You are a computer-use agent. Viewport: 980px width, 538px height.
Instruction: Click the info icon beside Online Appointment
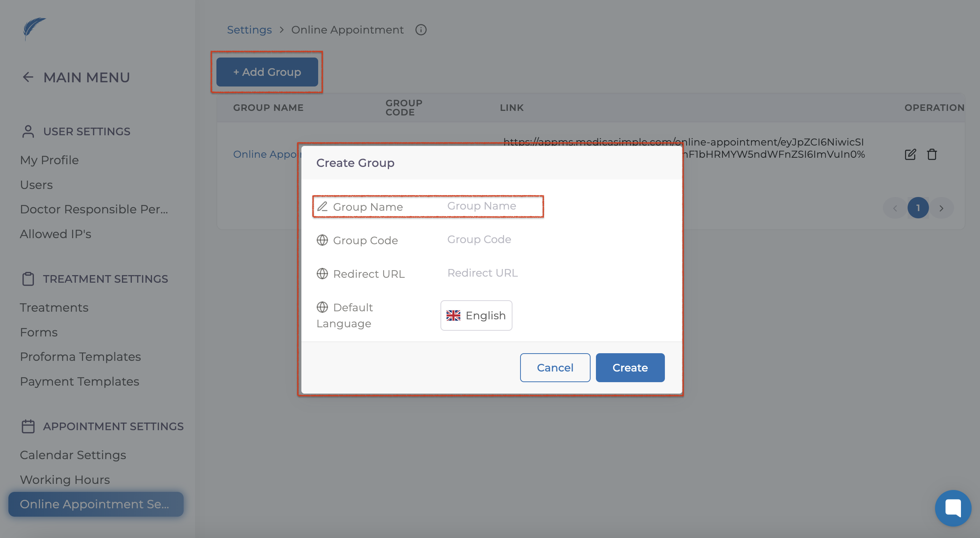(x=421, y=30)
